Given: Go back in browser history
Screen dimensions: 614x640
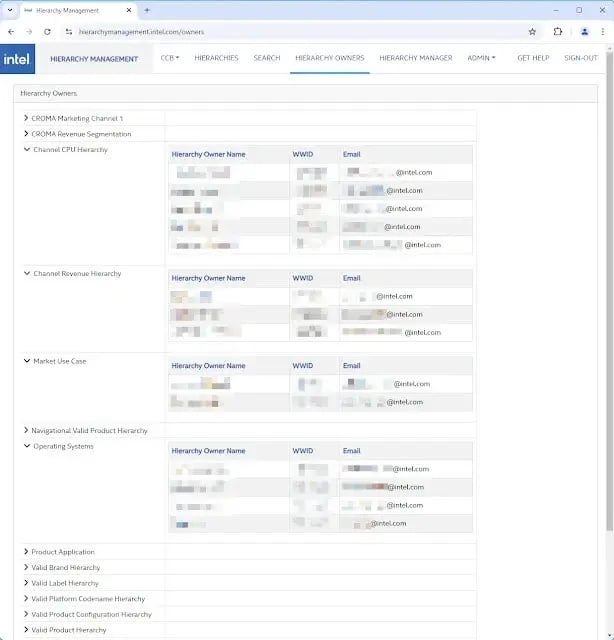Looking at the screenshot, I should click(x=11, y=32).
